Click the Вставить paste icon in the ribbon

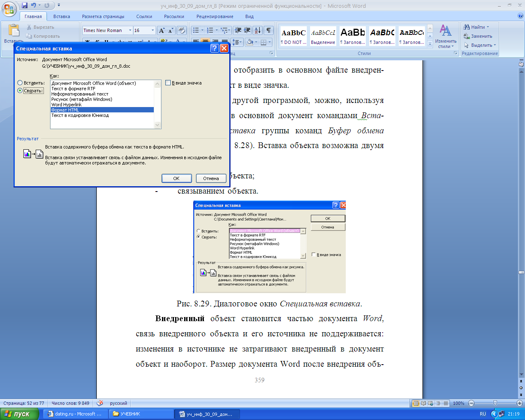(14, 30)
